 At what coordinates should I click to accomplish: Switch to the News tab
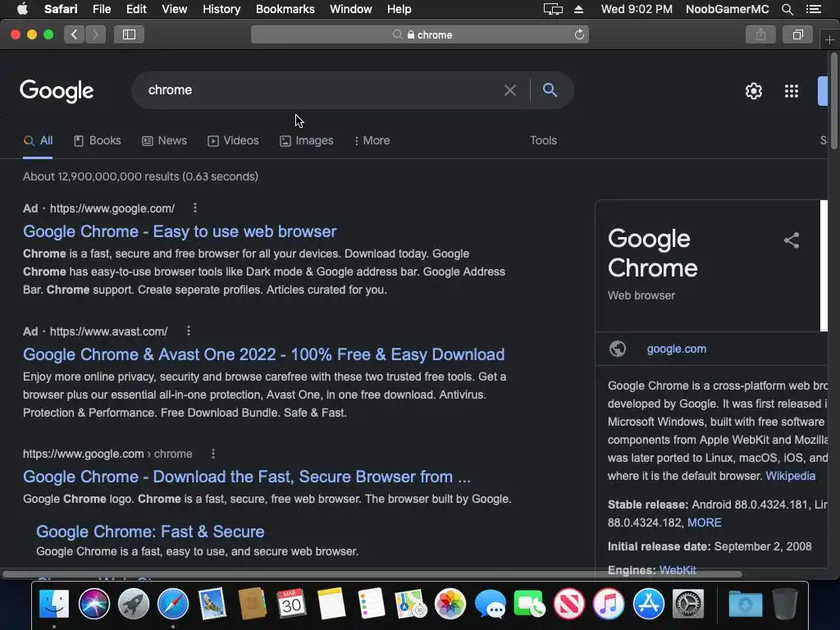pyautogui.click(x=164, y=141)
